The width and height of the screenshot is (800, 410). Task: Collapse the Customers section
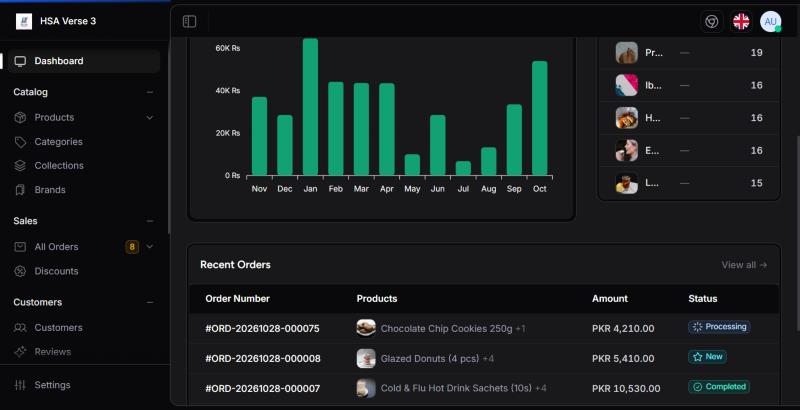point(149,302)
